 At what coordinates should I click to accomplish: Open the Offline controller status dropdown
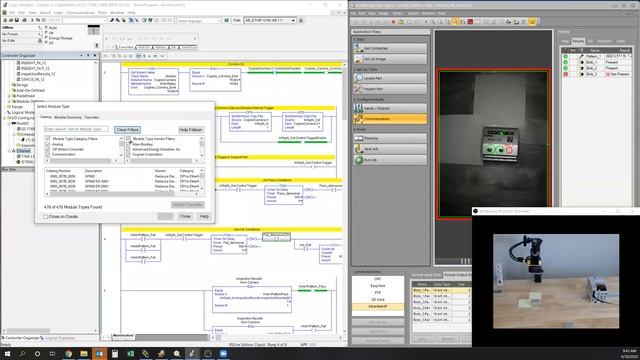[x=40, y=28]
